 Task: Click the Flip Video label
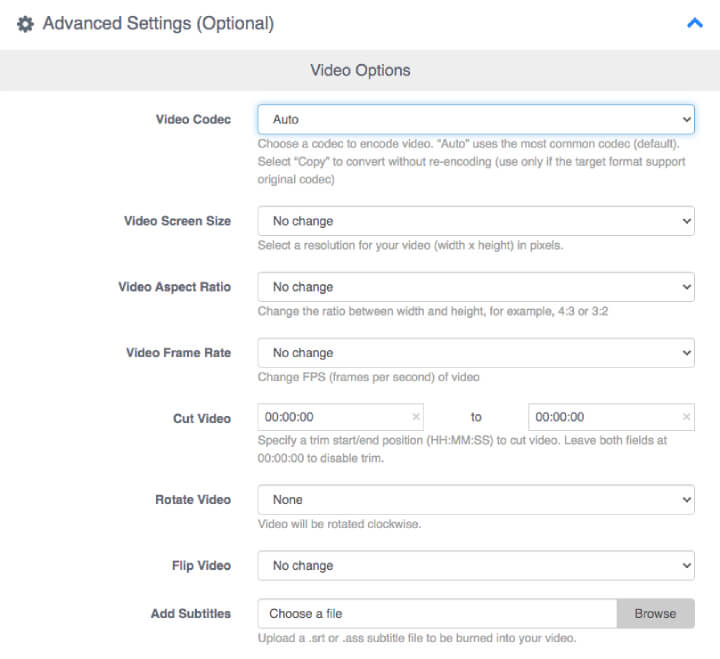pos(201,565)
